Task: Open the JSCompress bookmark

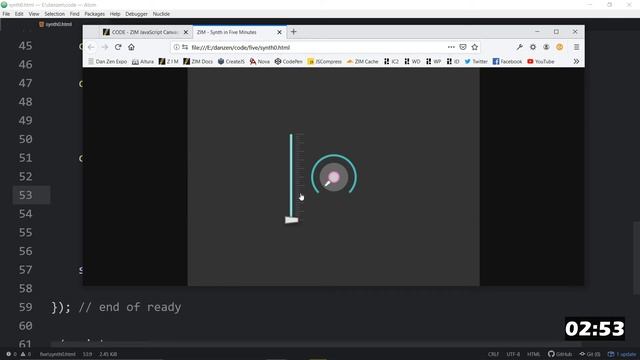Action: [324, 62]
